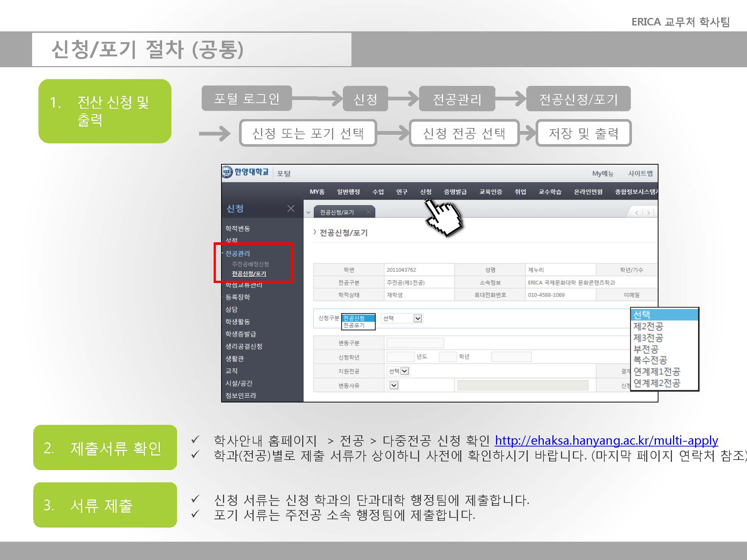Viewport: 747px width, 560px height.
Task: Open the 일반행정 menu
Action: [x=348, y=192]
